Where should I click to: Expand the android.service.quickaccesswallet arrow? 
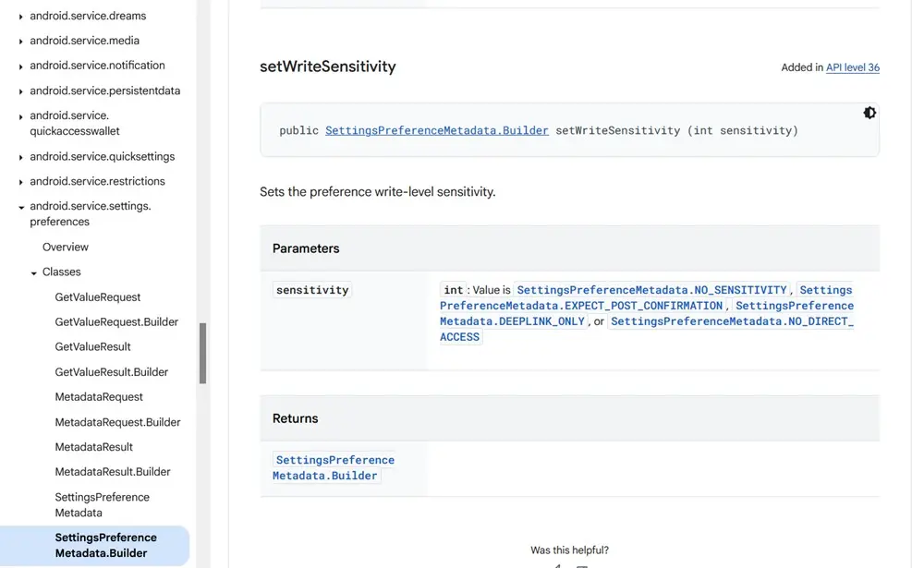pos(20,116)
